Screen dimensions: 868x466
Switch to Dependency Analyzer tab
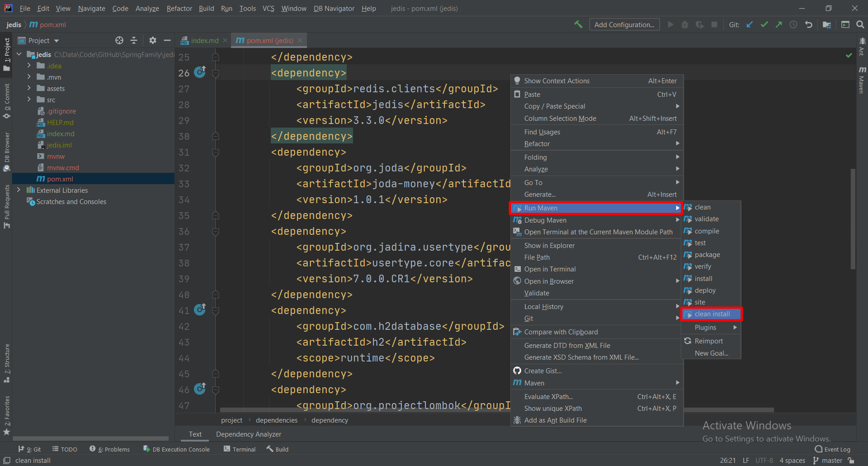tap(249, 434)
